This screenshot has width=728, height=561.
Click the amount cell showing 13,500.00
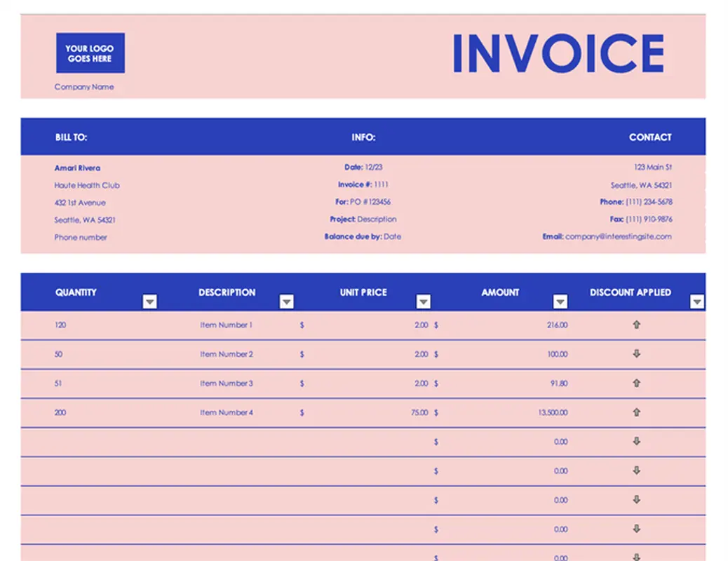click(x=553, y=413)
